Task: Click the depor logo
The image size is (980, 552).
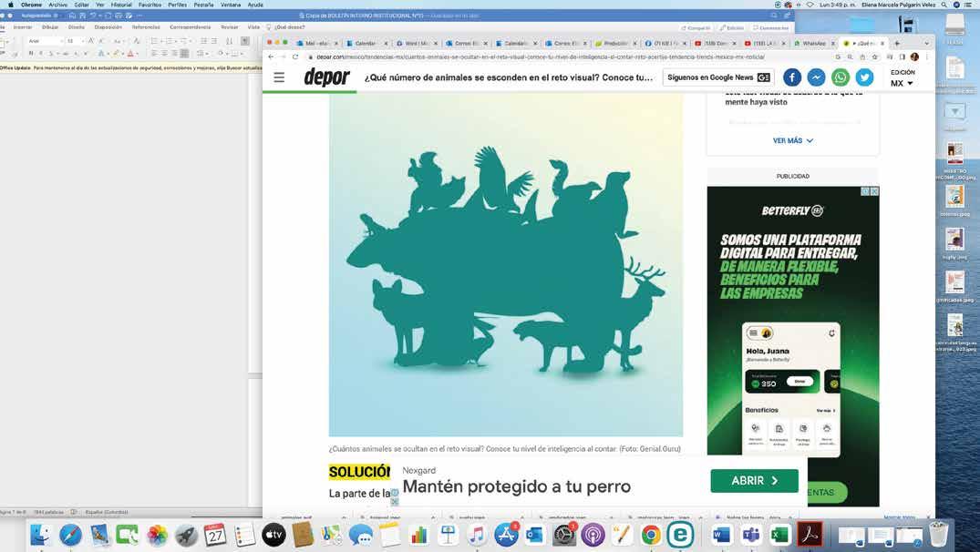Action: (327, 77)
